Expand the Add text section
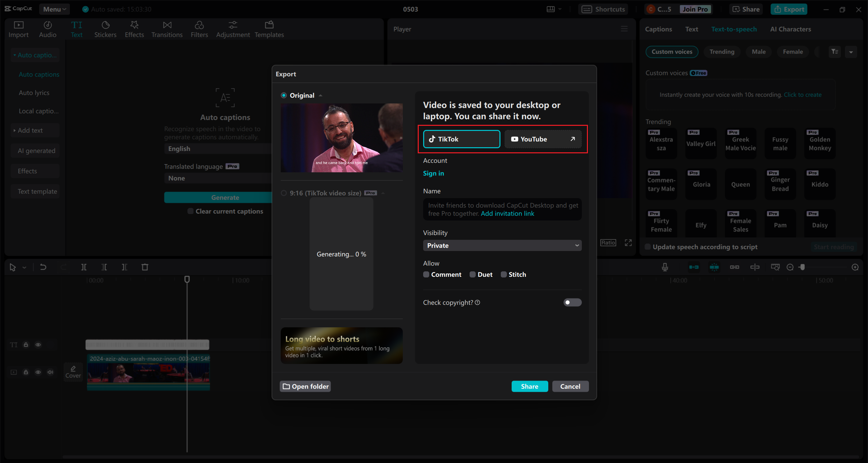This screenshot has height=463, width=868. click(30, 130)
